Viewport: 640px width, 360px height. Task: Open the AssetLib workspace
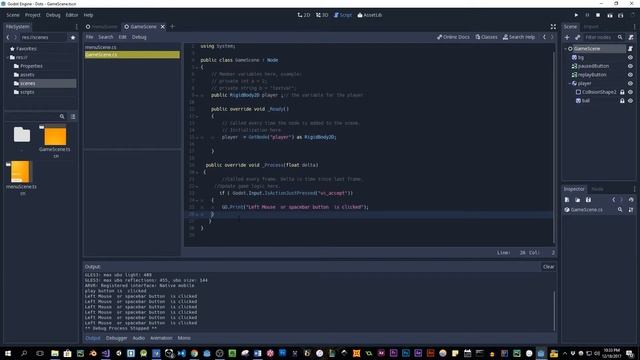click(370, 15)
